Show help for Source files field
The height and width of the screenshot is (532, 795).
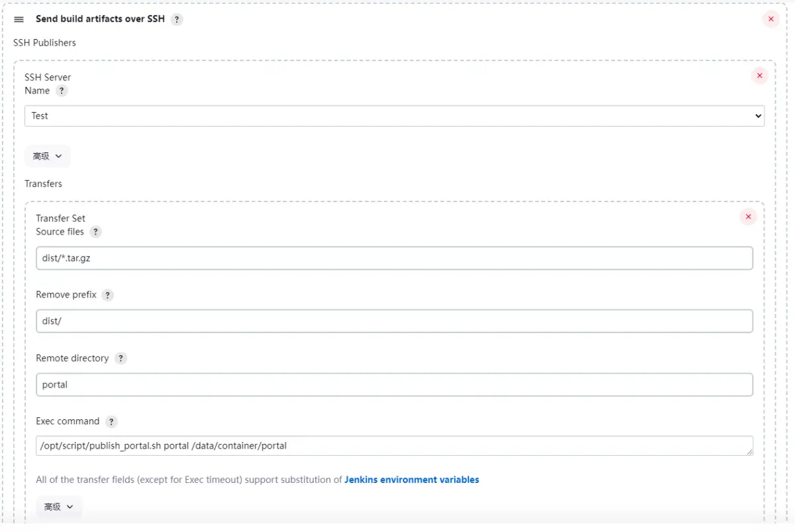click(96, 232)
